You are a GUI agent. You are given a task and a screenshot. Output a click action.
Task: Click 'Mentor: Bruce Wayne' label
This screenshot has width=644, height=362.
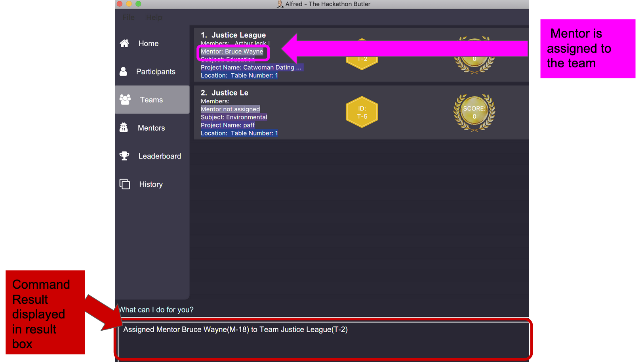[x=232, y=51]
